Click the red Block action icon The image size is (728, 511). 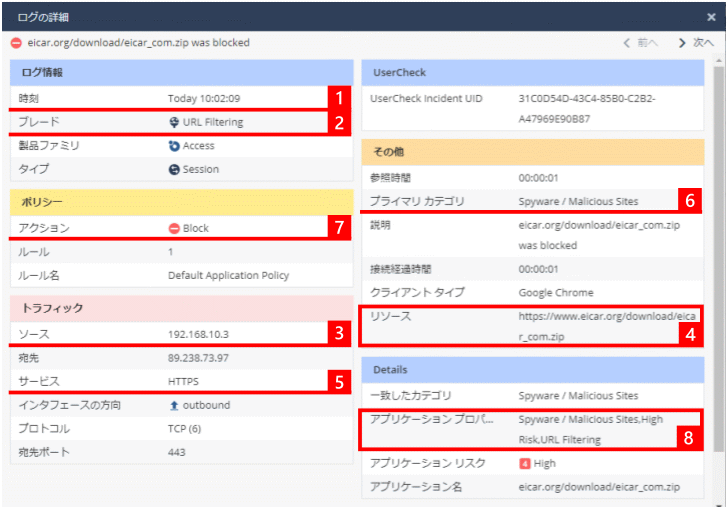pos(174,228)
